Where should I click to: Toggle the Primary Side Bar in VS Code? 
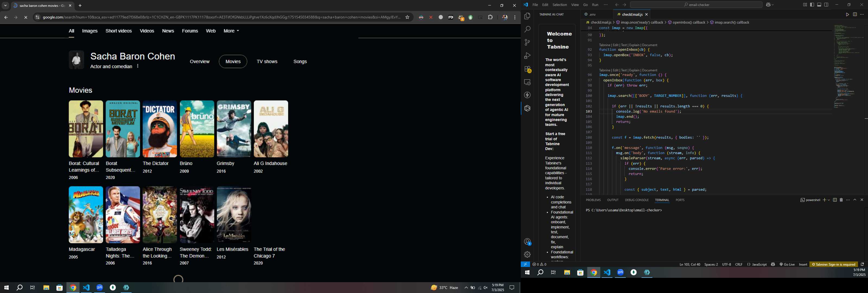[812, 5]
